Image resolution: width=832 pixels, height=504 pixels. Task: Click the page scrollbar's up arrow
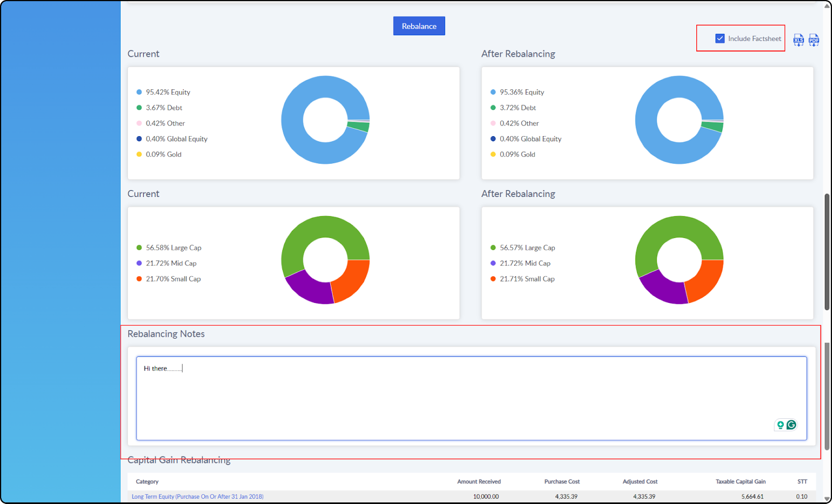tap(827, 6)
